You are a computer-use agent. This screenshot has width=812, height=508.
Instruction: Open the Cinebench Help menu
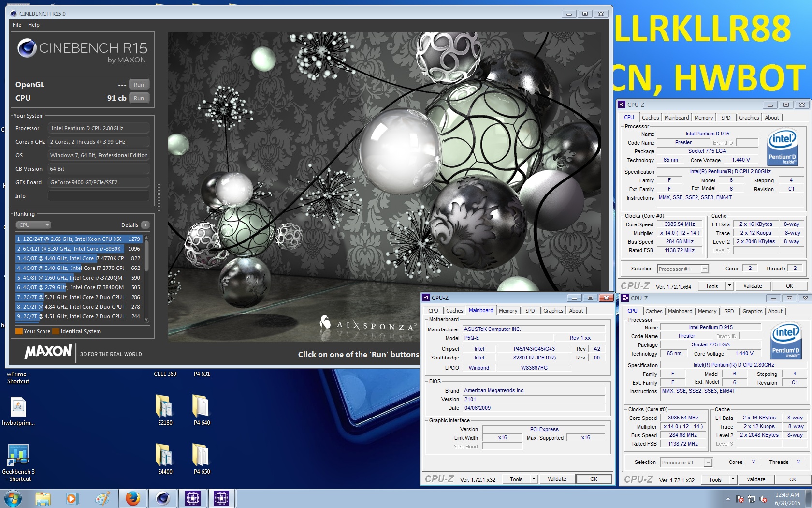(34, 25)
